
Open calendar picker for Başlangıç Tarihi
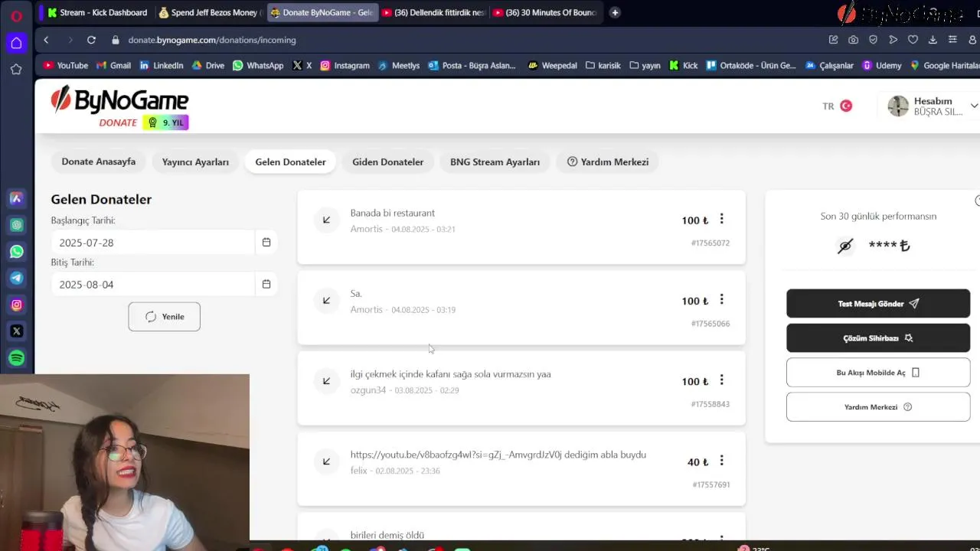(266, 242)
